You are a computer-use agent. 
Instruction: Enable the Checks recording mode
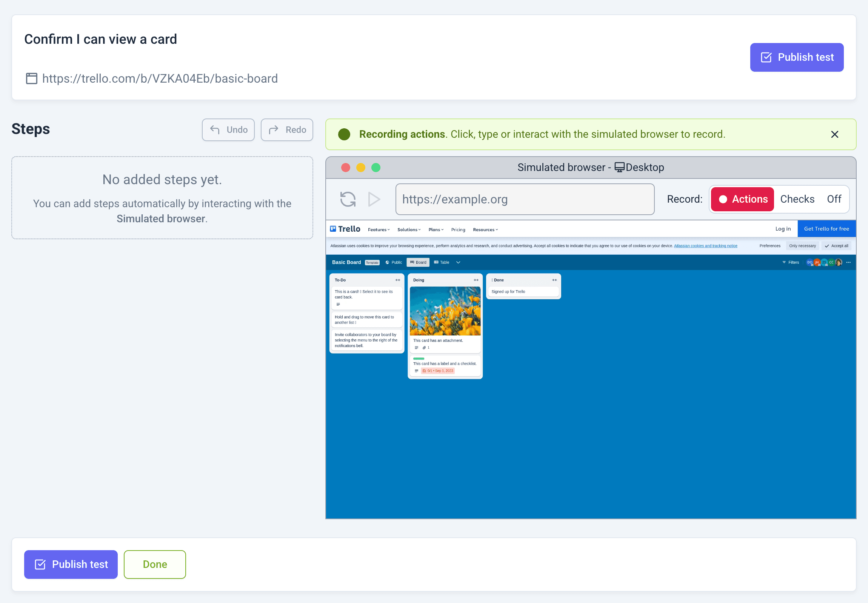point(797,199)
